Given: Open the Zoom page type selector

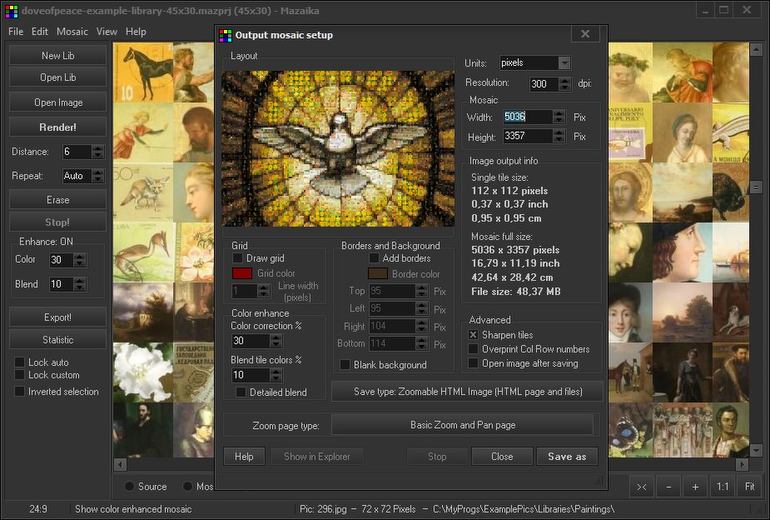Looking at the screenshot, I should coord(463,425).
